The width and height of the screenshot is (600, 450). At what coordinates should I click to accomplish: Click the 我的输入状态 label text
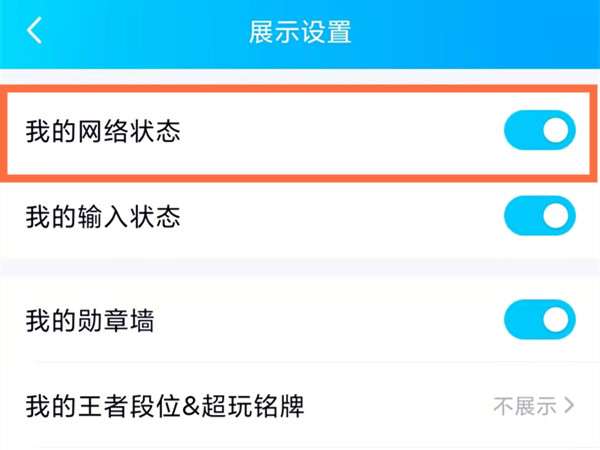coord(103,216)
